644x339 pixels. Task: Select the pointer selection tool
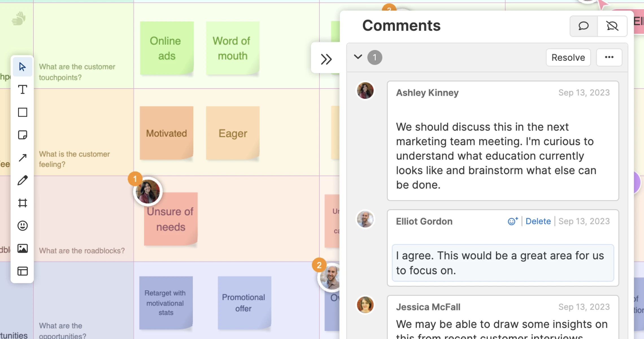pyautogui.click(x=22, y=67)
